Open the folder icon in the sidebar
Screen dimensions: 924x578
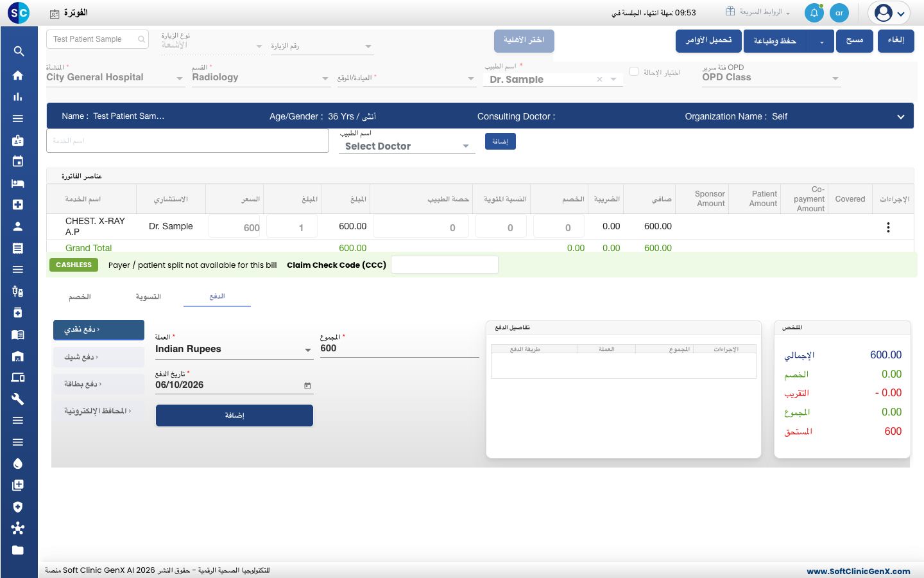tap(18, 550)
